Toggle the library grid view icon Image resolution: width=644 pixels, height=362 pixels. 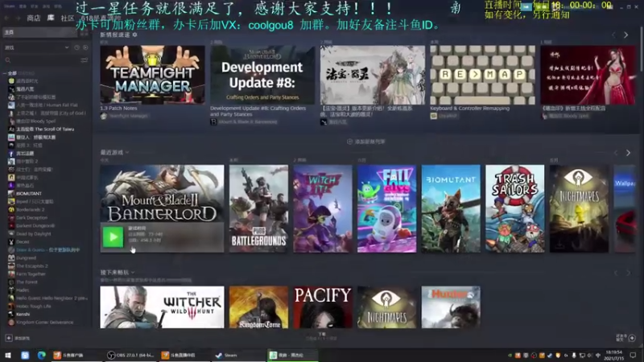click(x=85, y=32)
